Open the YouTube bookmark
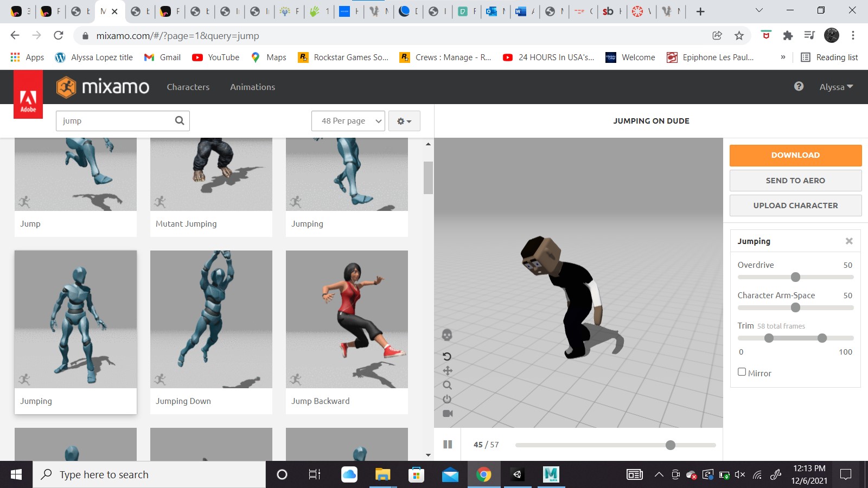The image size is (868, 488). pos(216,57)
